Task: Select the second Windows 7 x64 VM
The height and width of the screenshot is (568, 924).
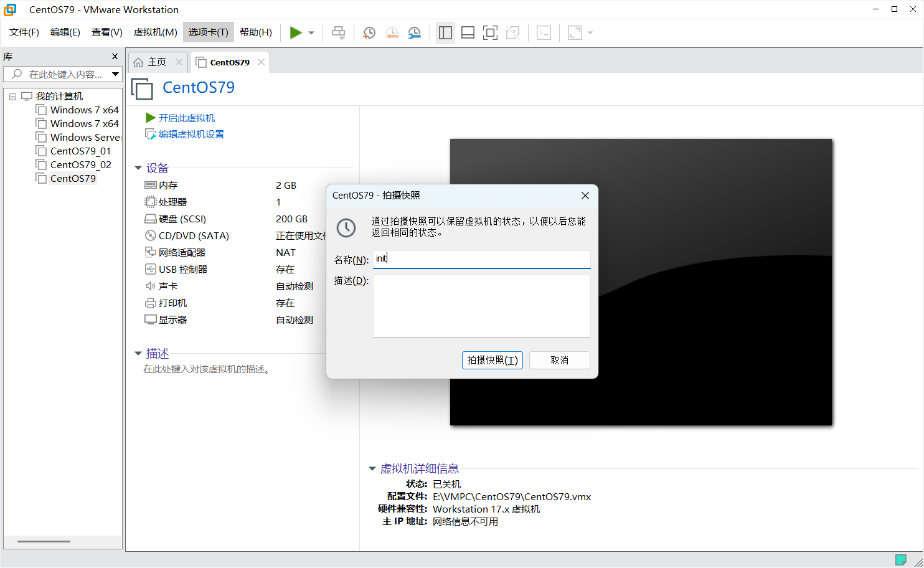Action: (x=78, y=124)
